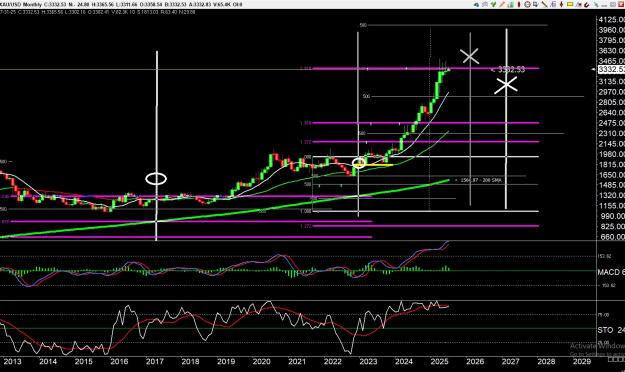The height and width of the screenshot is (372, 625).
Task: Click the 2013 year label on time axis
Action: coord(12,361)
